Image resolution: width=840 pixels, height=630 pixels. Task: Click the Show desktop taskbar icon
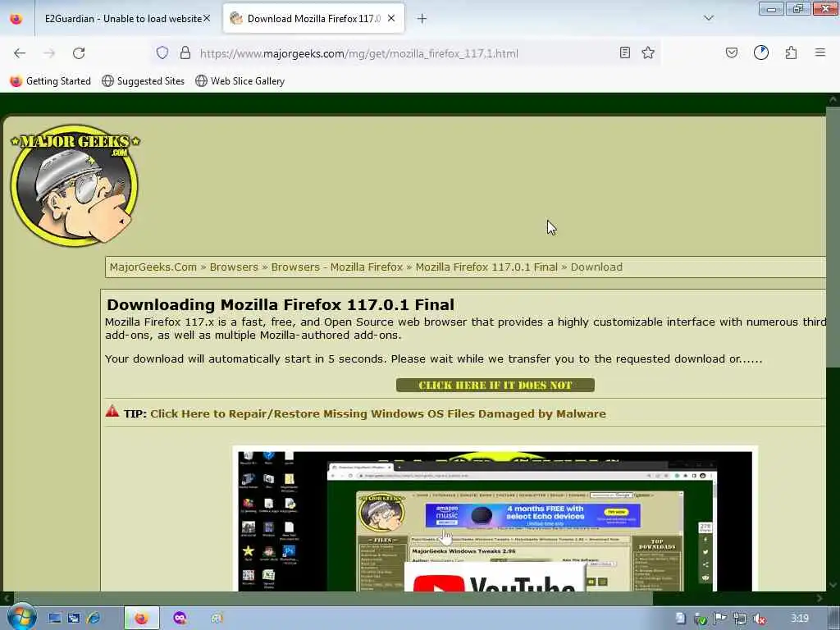click(55, 619)
